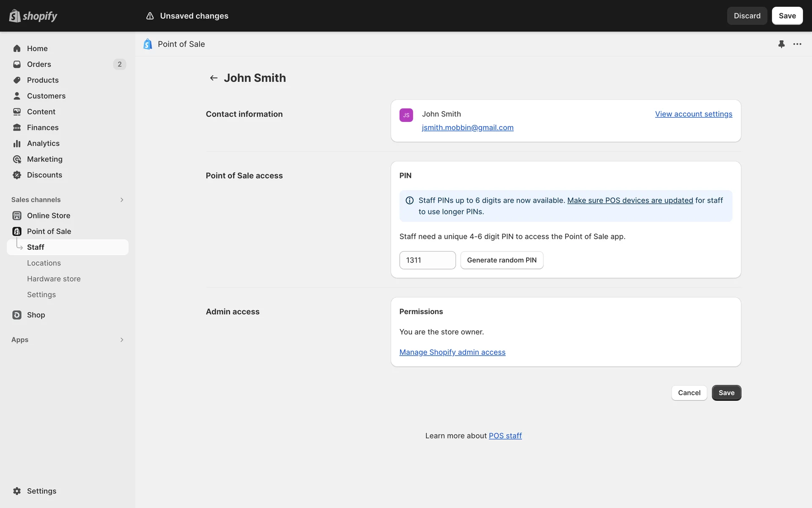The image size is (812, 508).
Task: Click the Shopify logo in header
Action: [33, 16]
